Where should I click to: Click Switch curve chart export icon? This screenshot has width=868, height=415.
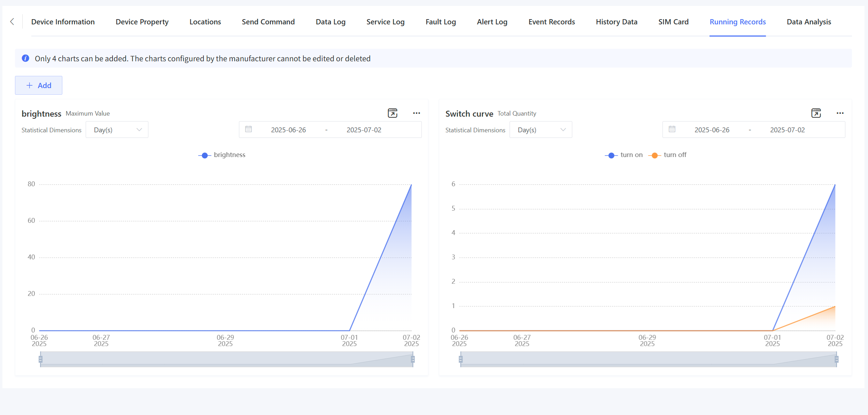(816, 113)
